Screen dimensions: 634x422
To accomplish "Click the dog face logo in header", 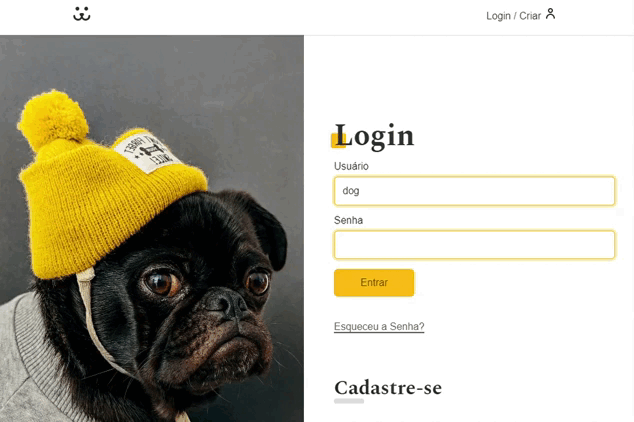I will 82,14.
